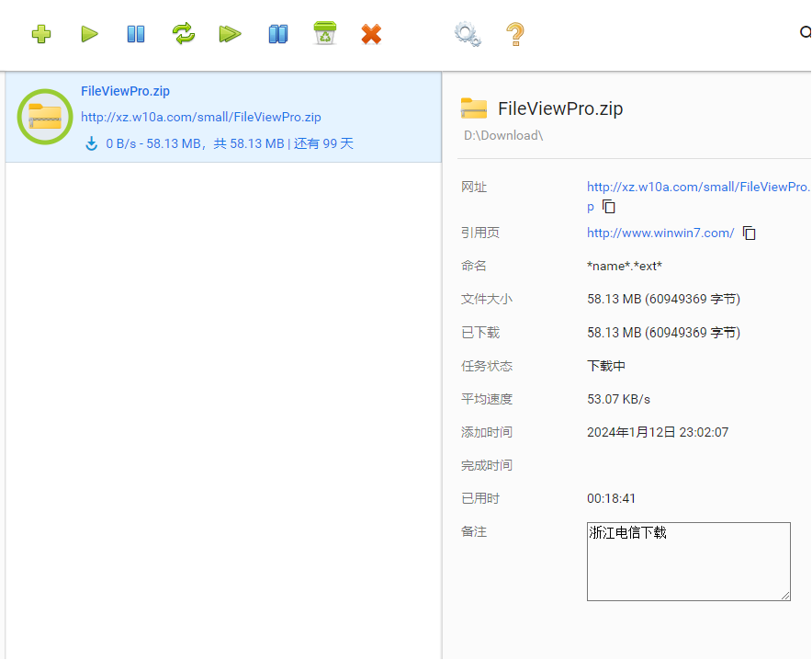Screen dimensions: 812x660
Task: Click the green refresh arrows icon
Action: click(x=184, y=34)
